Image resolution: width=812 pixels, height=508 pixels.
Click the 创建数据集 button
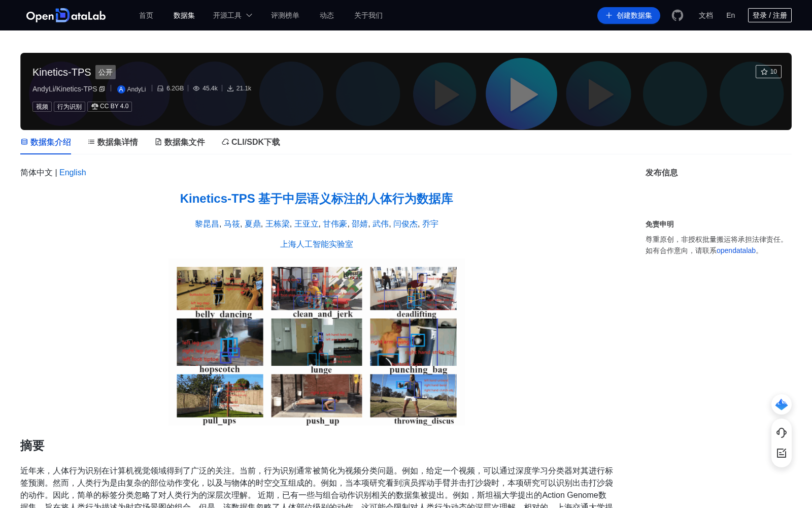629,15
